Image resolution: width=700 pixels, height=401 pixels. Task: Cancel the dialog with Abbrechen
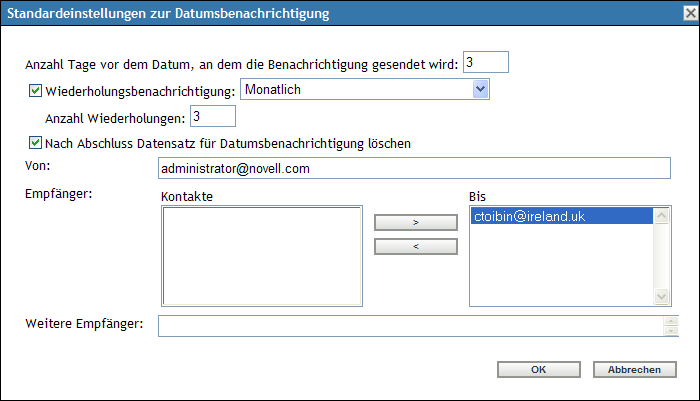coord(634,369)
